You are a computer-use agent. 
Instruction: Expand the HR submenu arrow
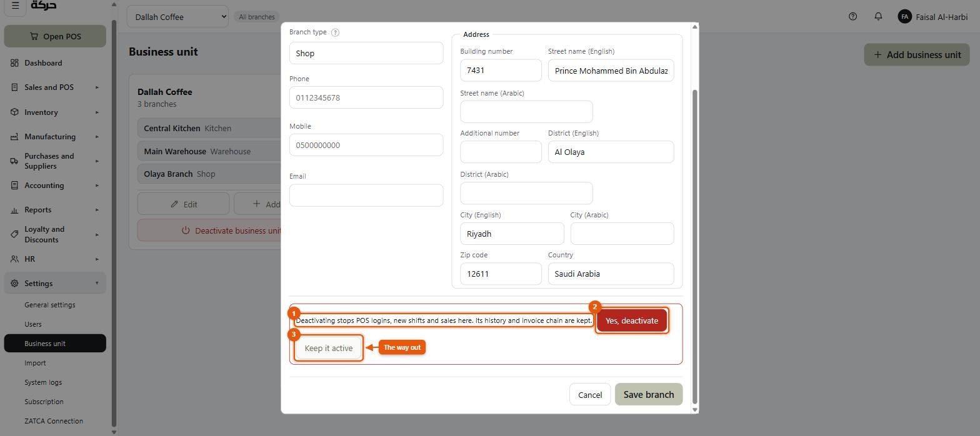coord(97,259)
